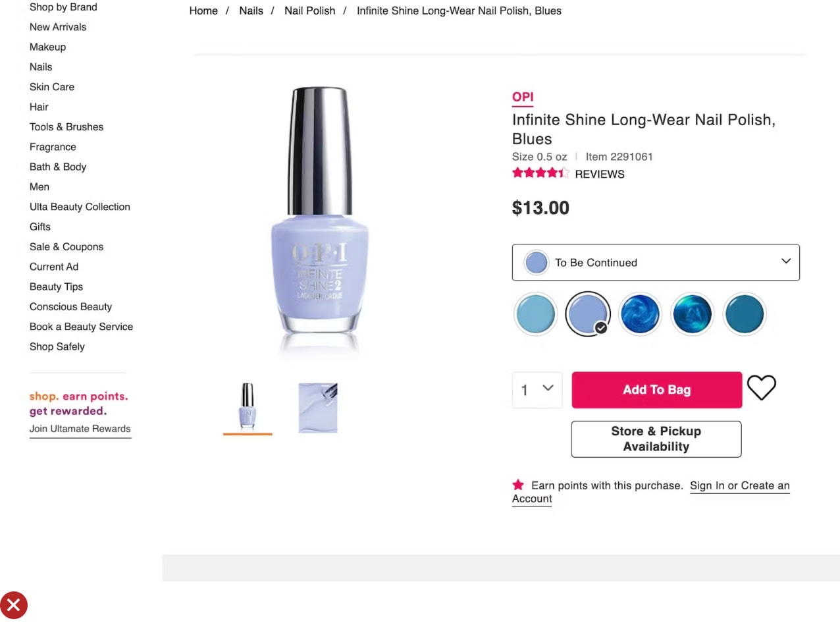The image size is (840, 625).
Task: Click the OPI brand logo link
Action: click(523, 97)
